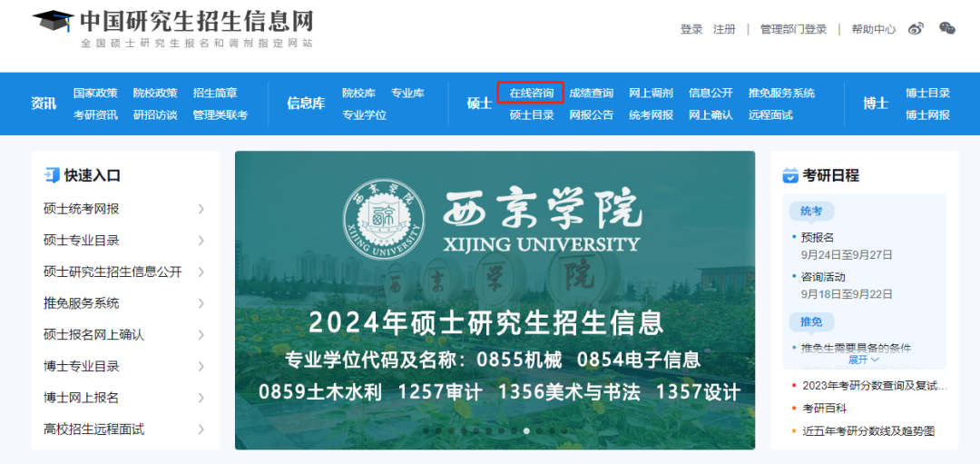Open 专业库 under 信息库
The height and width of the screenshot is (464, 980).
click(407, 94)
